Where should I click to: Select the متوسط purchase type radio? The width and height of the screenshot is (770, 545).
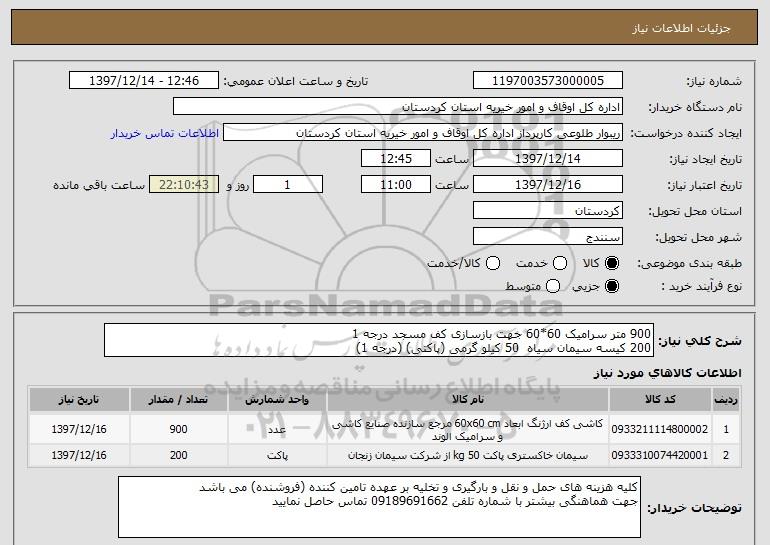pyautogui.click(x=552, y=286)
